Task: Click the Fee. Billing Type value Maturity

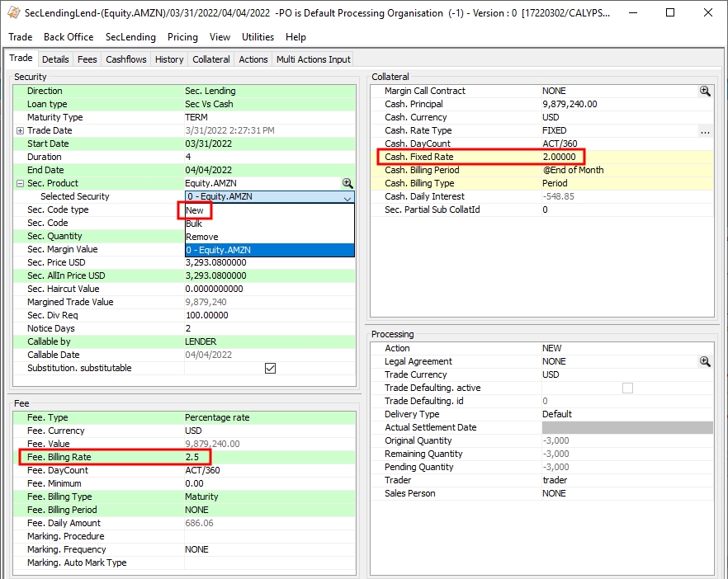Action: pos(201,497)
